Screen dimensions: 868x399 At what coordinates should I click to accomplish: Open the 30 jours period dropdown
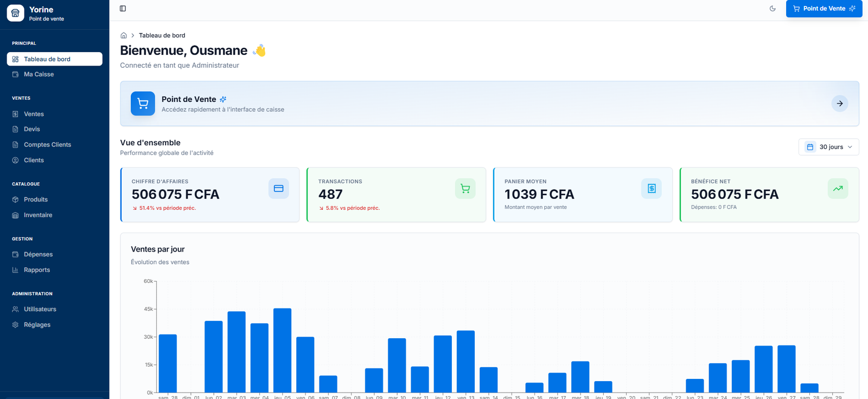828,147
